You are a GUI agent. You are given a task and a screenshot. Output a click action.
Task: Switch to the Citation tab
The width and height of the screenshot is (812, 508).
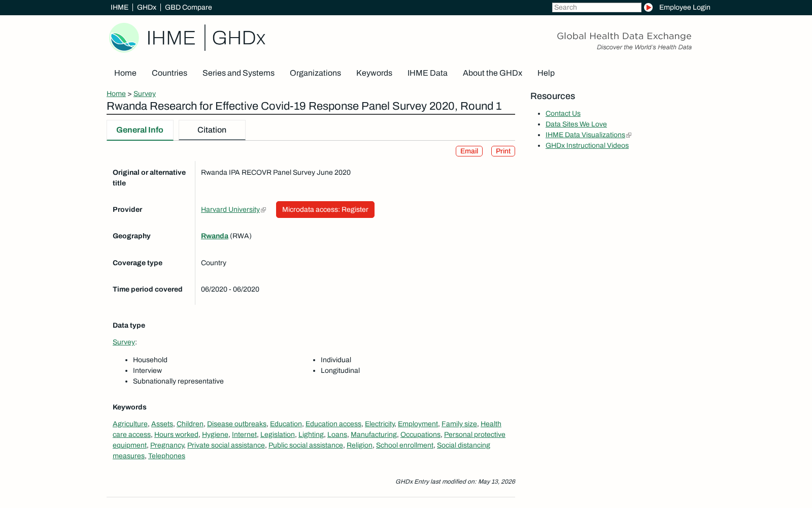pos(212,130)
